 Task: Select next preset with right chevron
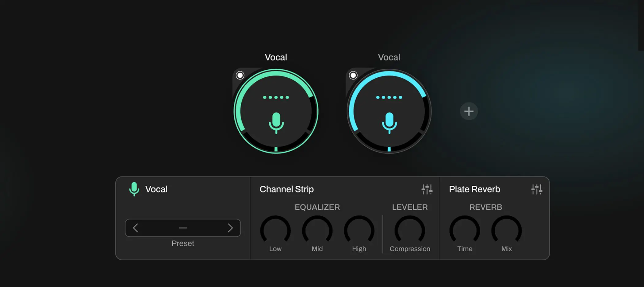tap(230, 228)
